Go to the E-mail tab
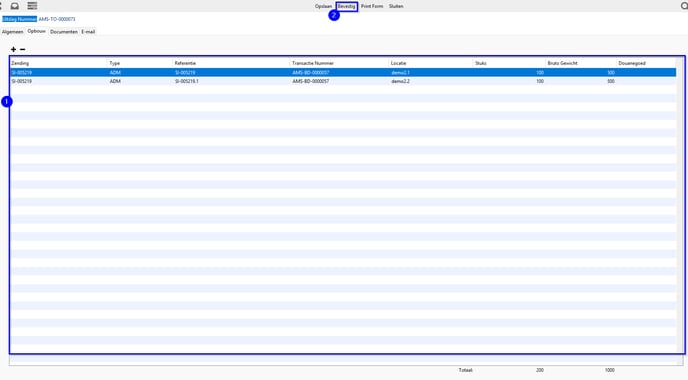The height and width of the screenshot is (380, 688). click(x=88, y=32)
